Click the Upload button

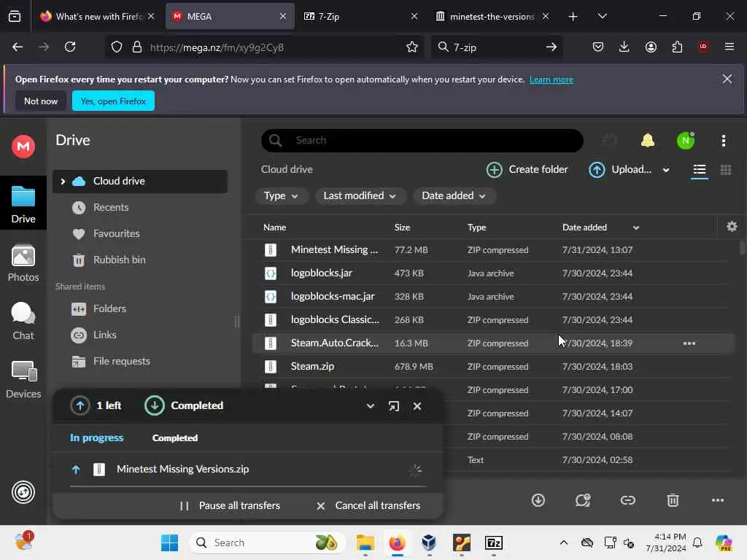pos(620,169)
